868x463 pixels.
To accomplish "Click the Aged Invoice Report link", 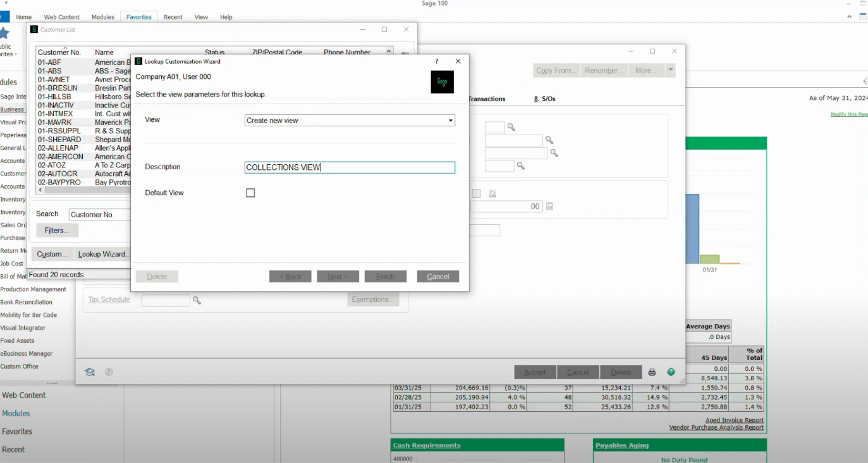I will [x=733, y=419].
